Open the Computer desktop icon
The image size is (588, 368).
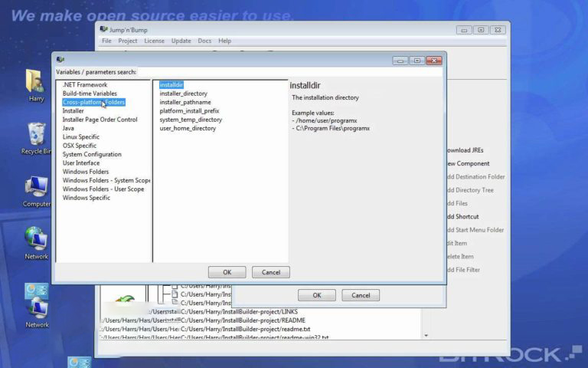[x=36, y=191]
